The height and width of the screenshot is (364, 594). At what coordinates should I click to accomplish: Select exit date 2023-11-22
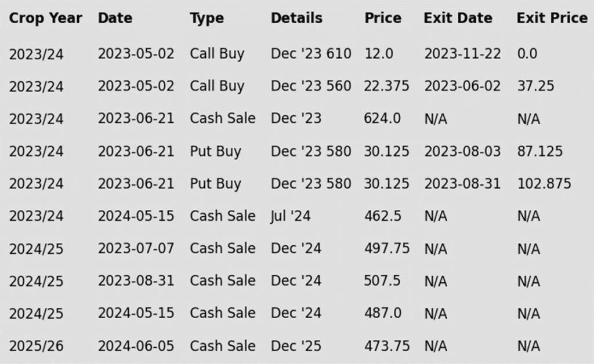462,54
